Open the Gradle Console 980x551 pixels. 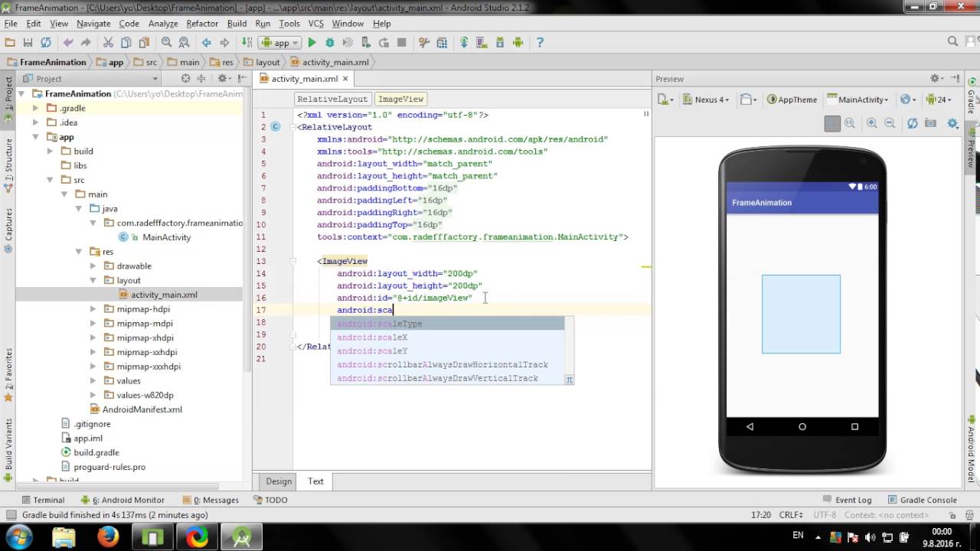(x=922, y=500)
